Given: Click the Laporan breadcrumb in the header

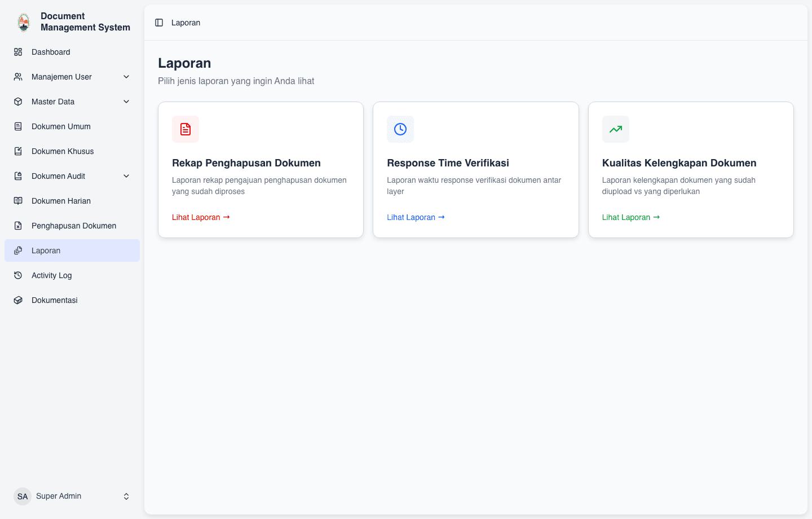Looking at the screenshot, I should coord(186,23).
